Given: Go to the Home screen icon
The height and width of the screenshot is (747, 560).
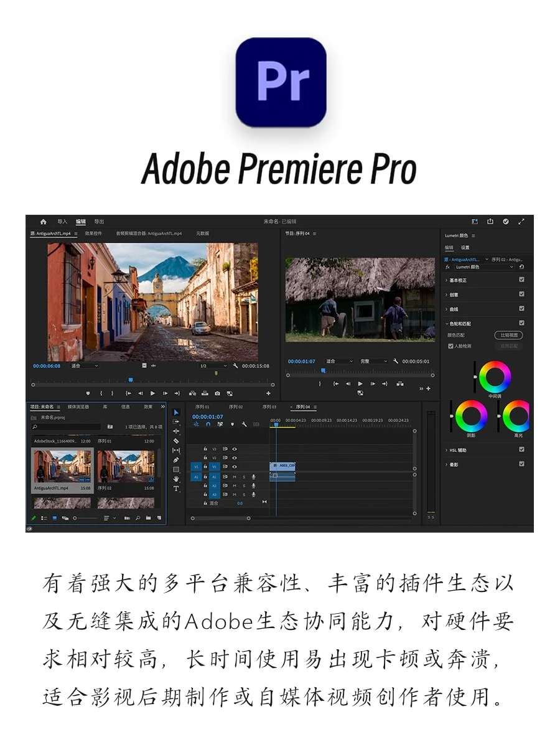Looking at the screenshot, I should (x=43, y=222).
